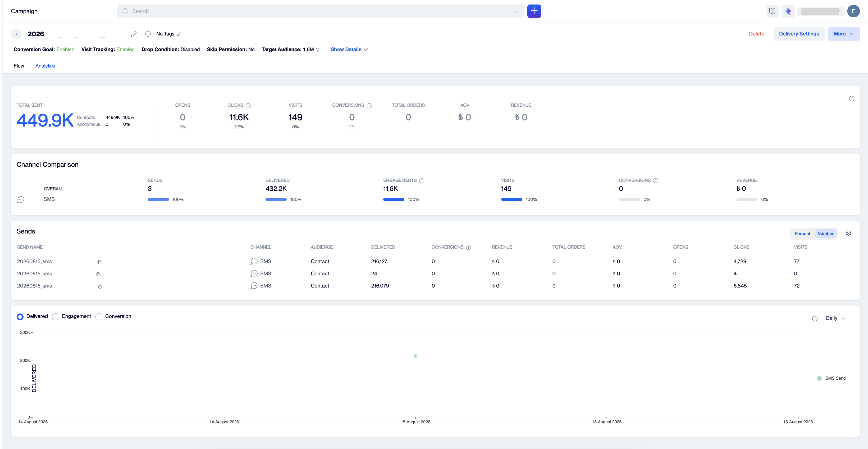Select the Engagement chart radio button

click(56, 317)
